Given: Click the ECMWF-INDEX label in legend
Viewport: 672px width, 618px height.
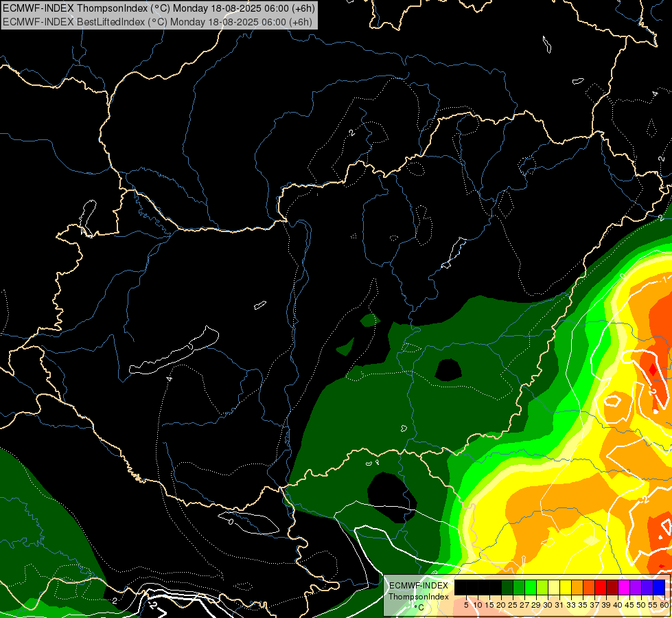Looking at the screenshot, I should pos(419,586).
